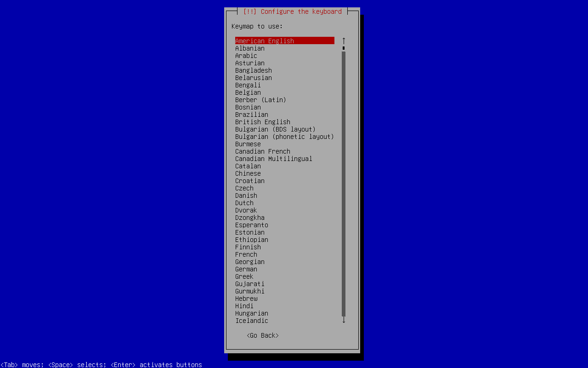Viewport: 588px width, 368px height.
Task: Choose Chinese keyboard layout
Action: pos(248,173)
